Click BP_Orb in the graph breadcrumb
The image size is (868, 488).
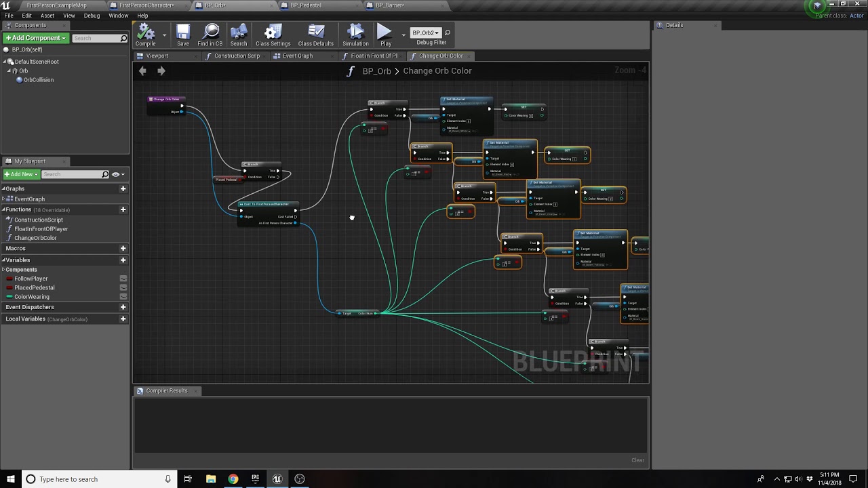click(376, 70)
